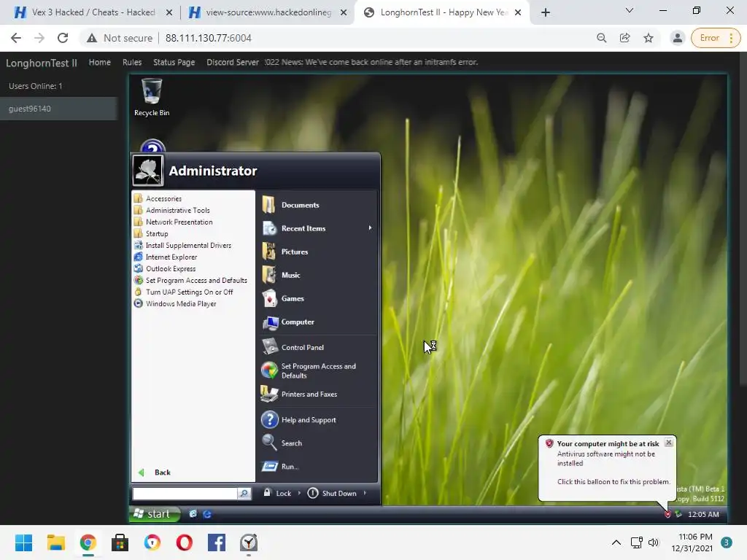This screenshot has height=560, width=747.
Task: Expand the Lock options arrow
Action: coord(299,494)
